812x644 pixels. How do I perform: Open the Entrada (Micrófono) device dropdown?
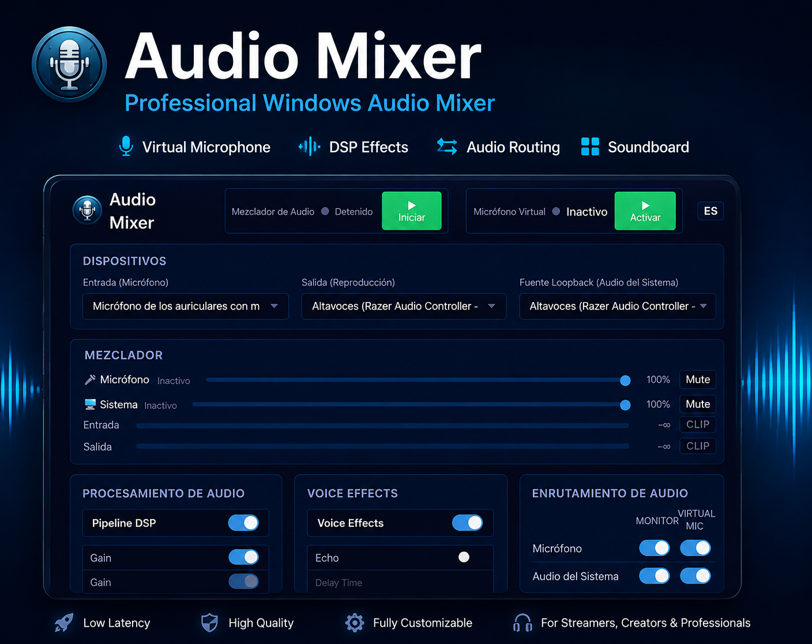point(186,306)
